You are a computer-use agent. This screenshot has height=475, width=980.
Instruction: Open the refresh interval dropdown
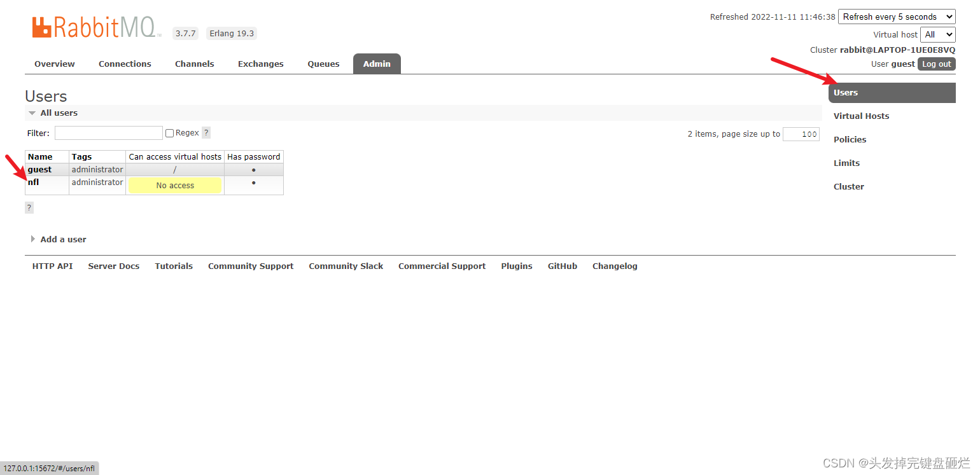click(897, 17)
